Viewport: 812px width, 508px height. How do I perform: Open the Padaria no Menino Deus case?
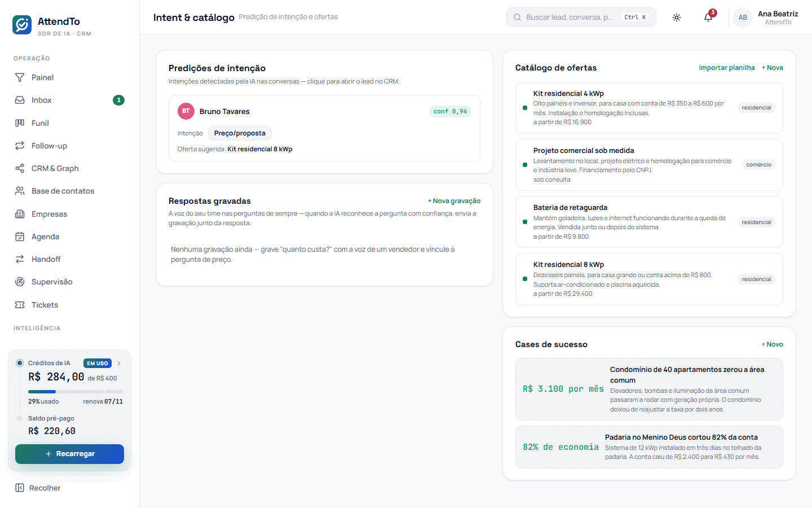pos(649,447)
